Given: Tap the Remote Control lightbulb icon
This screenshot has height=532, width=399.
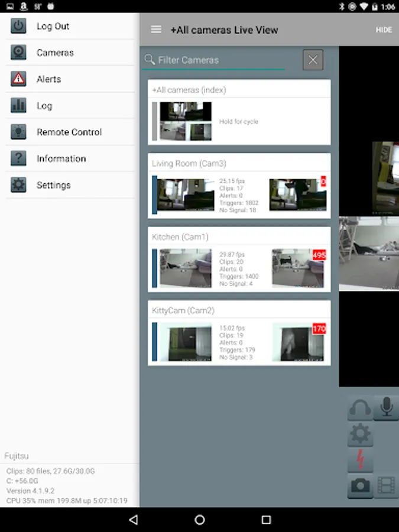Looking at the screenshot, I should [x=18, y=132].
